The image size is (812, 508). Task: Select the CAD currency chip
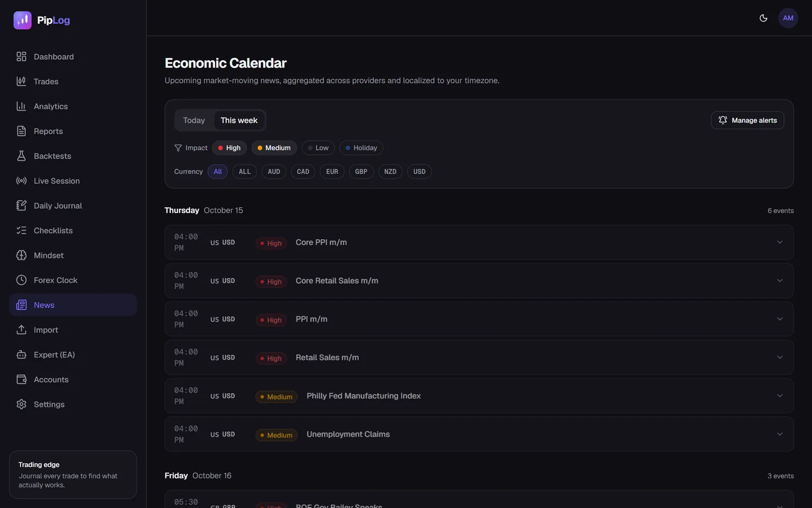pos(303,172)
